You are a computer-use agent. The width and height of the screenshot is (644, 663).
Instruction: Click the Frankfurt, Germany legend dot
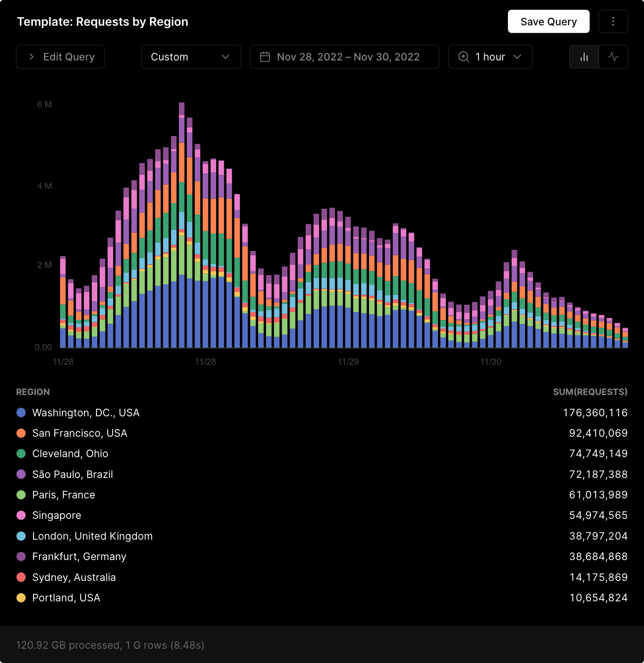[21, 556]
